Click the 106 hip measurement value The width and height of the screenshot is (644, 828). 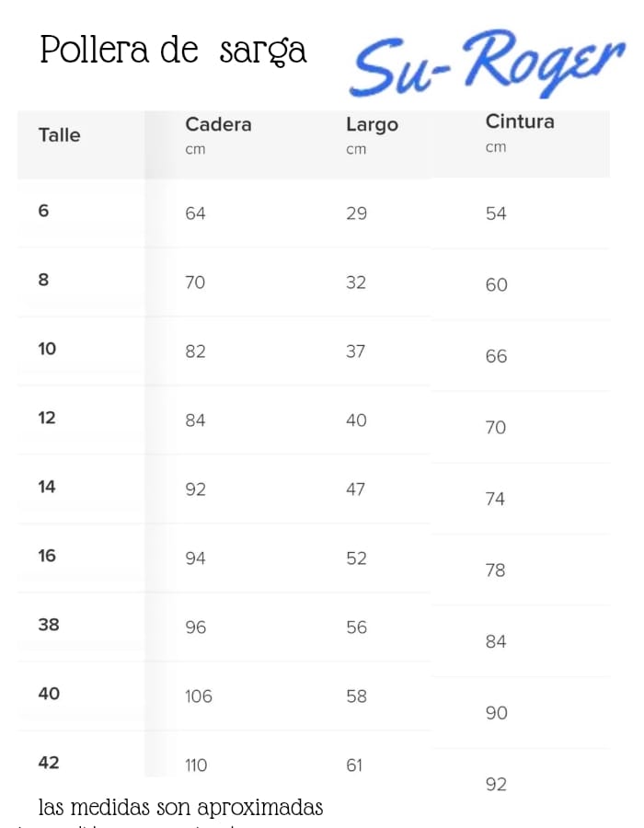(199, 696)
